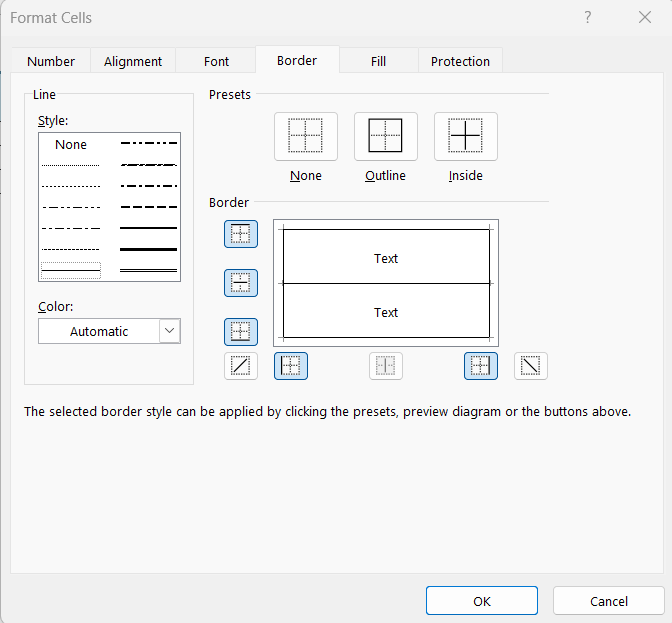Click the lower Text cell in preview
The width and height of the screenshot is (672, 623).
(x=386, y=312)
